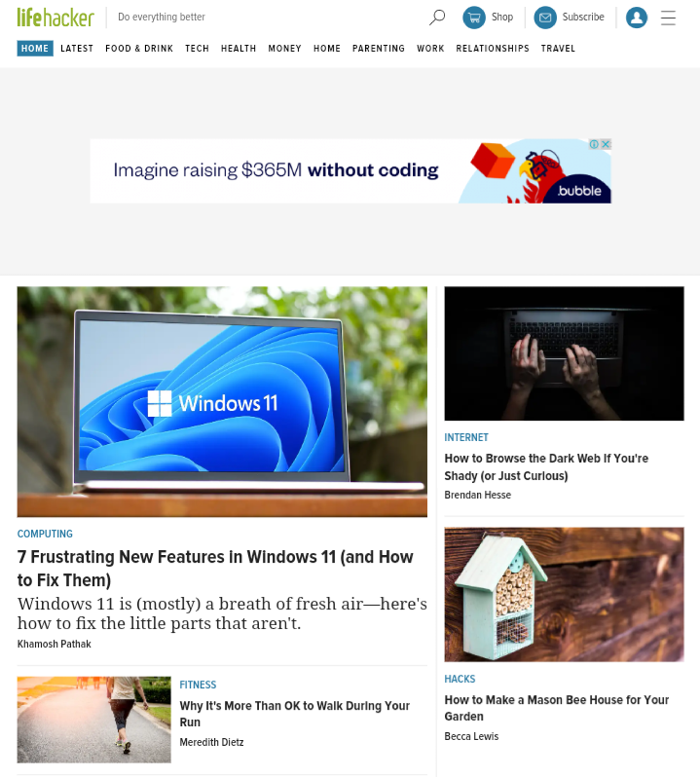Open the Food & Drink section
Viewport: 700px width, 777px height.
click(139, 49)
